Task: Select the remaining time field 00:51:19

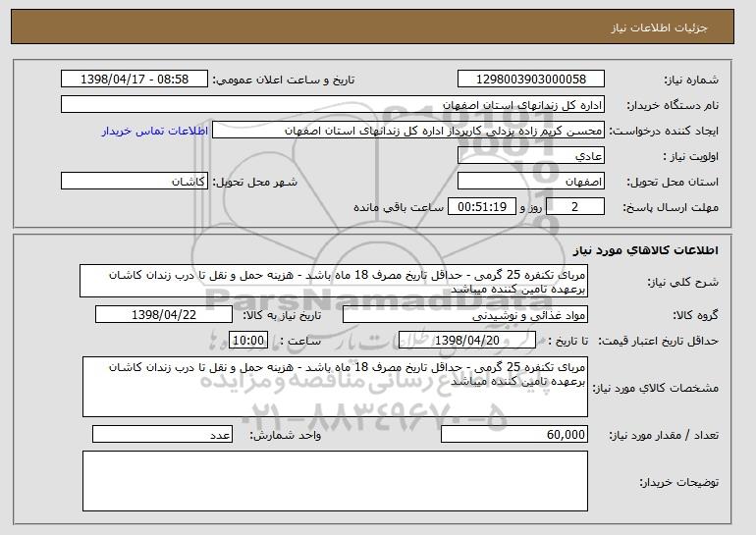Action: [482, 207]
